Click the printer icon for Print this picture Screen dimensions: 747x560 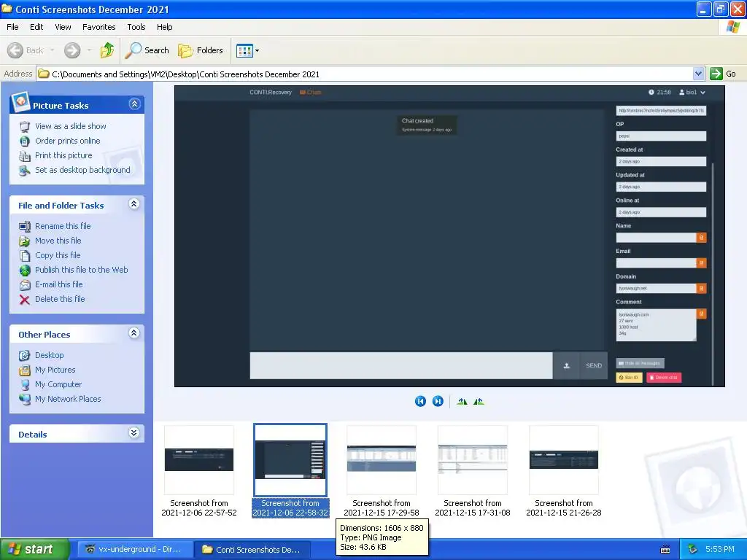tap(25, 156)
